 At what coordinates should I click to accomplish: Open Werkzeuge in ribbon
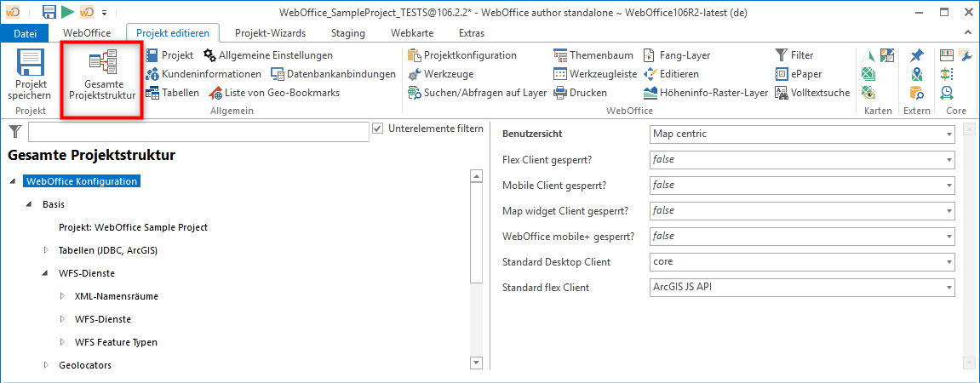(x=441, y=74)
